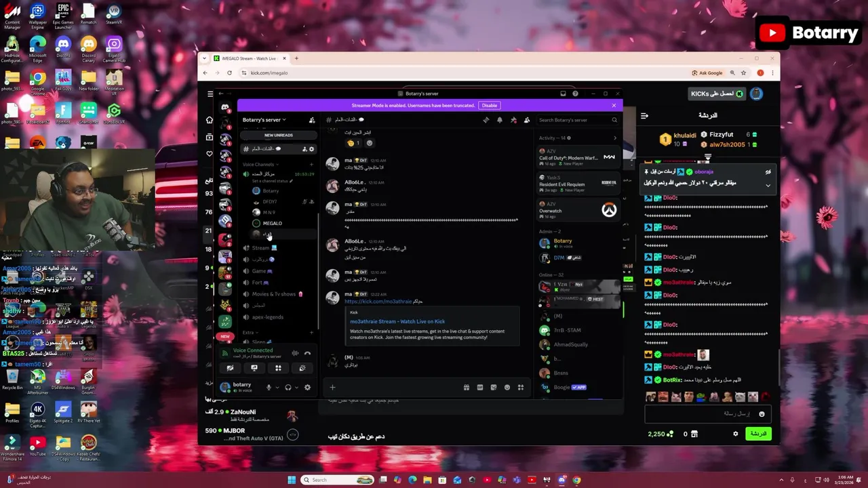
Task: Click the emoji reaction with count 1
Action: point(354,143)
